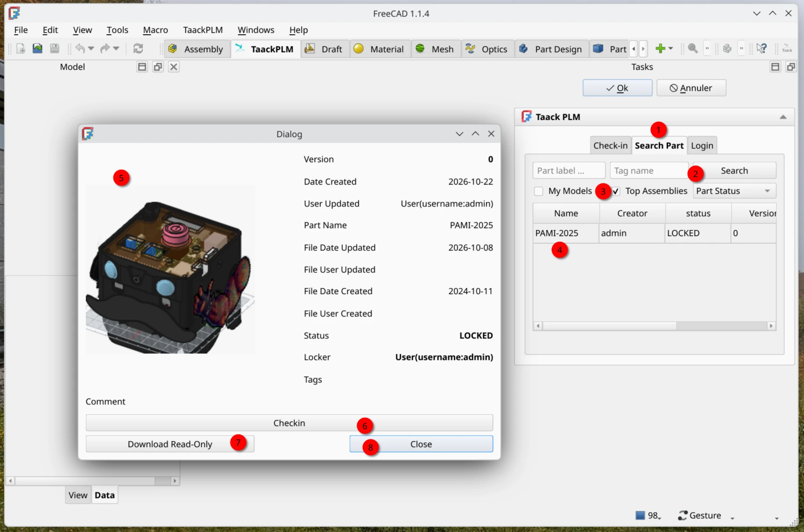This screenshot has height=532, width=804.
Task: Click the Part label input field
Action: pyautogui.click(x=569, y=171)
